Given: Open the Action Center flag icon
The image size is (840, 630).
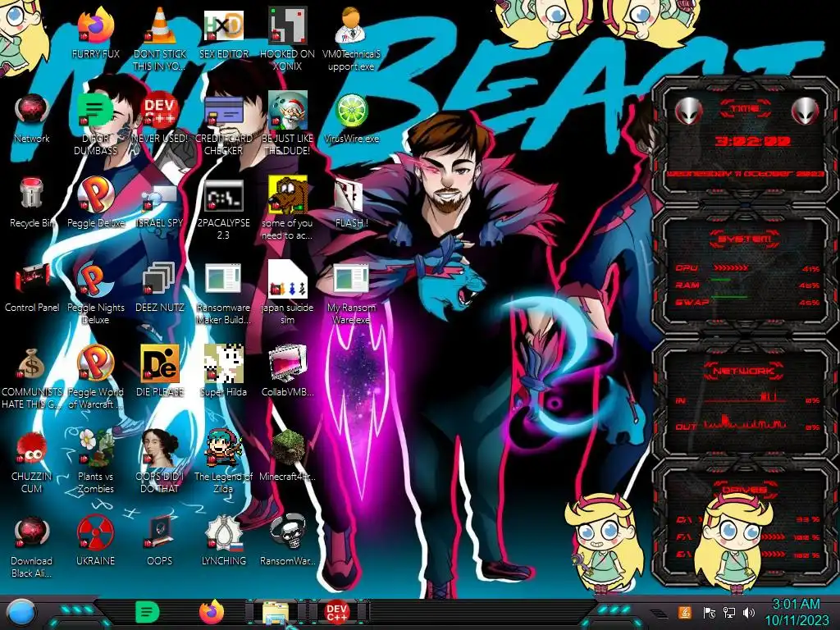Looking at the screenshot, I should [710, 613].
